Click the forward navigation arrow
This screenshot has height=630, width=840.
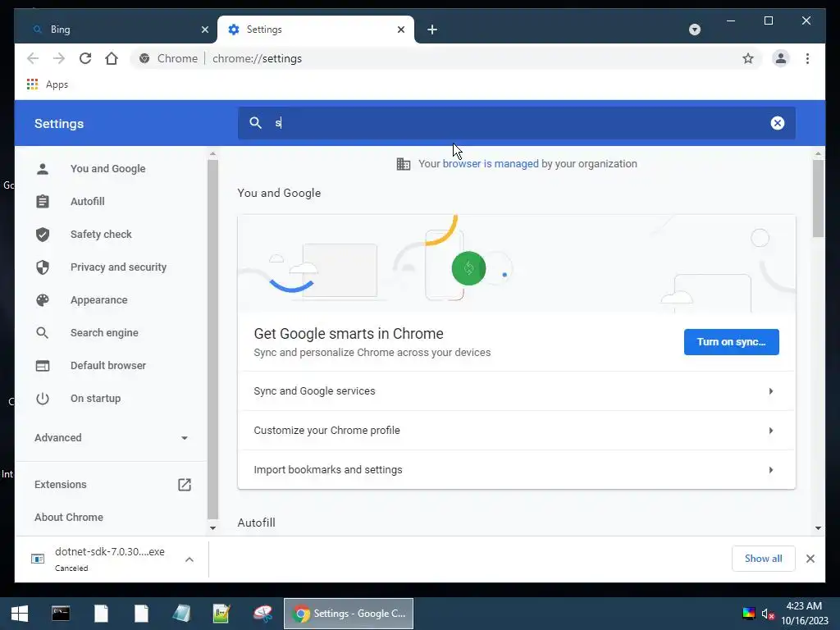59,58
